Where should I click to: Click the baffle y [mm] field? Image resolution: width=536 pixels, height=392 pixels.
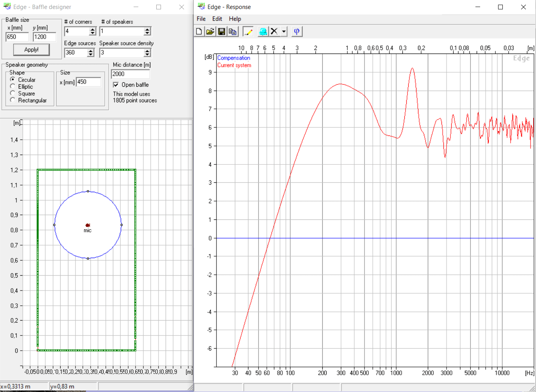tap(45, 37)
